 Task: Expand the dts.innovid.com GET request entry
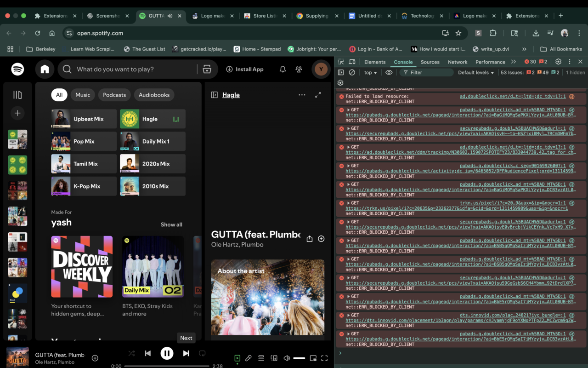[x=349, y=315]
